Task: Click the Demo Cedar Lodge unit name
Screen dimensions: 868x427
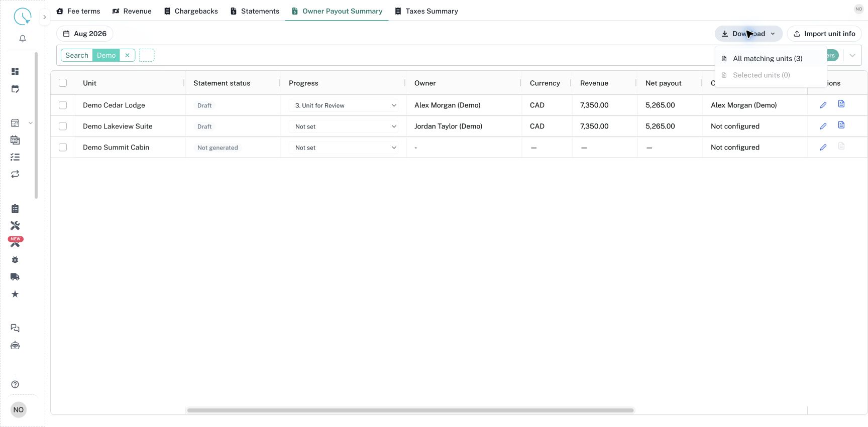Action: pyautogui.click(x=114, y=105)
